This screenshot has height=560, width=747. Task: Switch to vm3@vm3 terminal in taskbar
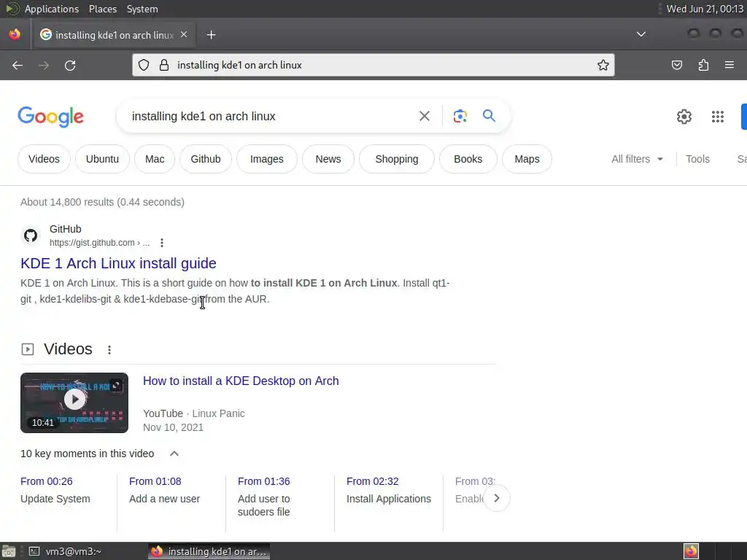pos(66,551)
